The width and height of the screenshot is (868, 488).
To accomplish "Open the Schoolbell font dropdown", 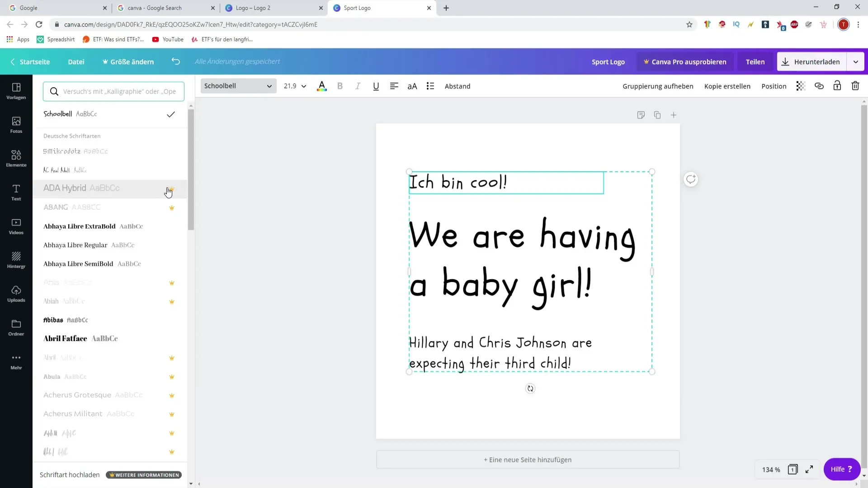I will coord(238,86).
